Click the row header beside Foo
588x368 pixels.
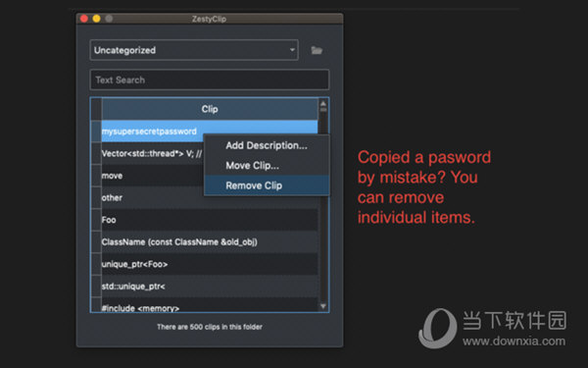[96, 220]
